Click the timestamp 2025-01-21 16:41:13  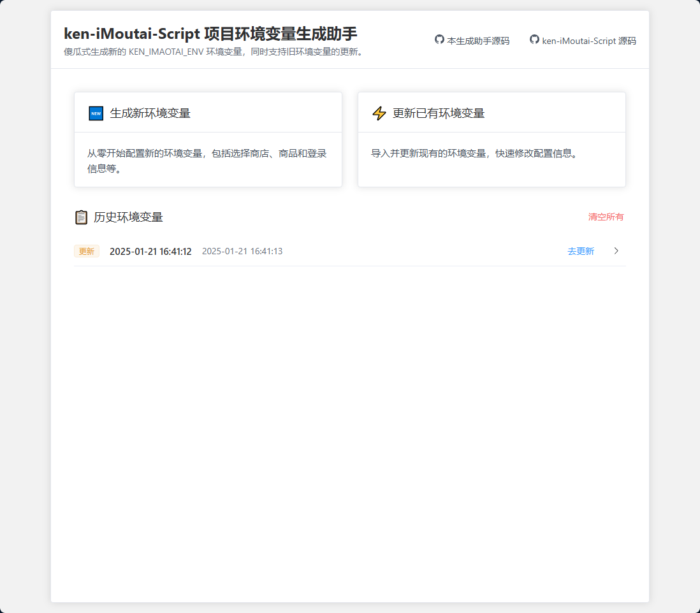(242, 251)
